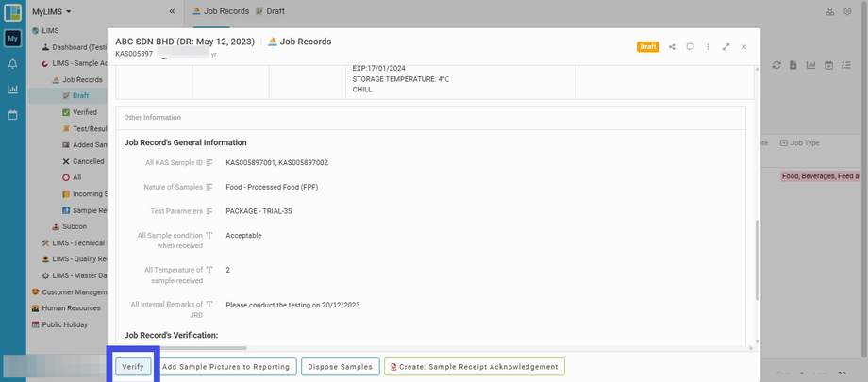Click the dialog horizontal scrollbar thumb
Viewport: 868px width, 382px height.
pyautogui.click(x=181, y=348)
